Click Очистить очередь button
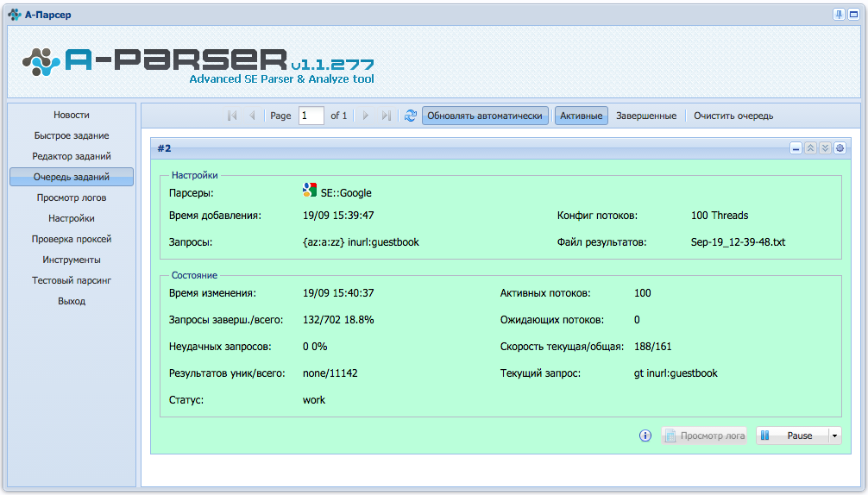The height and width of the screenshot is (495, 868). click(733, 116)
